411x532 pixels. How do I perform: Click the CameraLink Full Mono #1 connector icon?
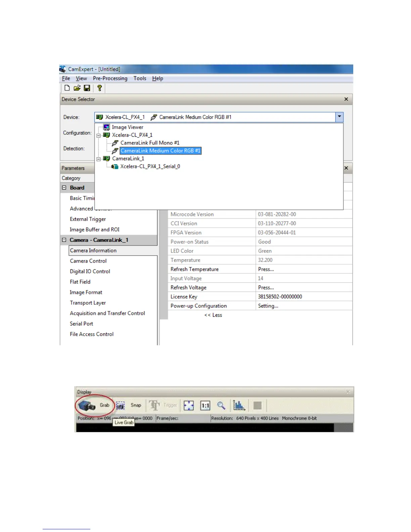(115, 143)
